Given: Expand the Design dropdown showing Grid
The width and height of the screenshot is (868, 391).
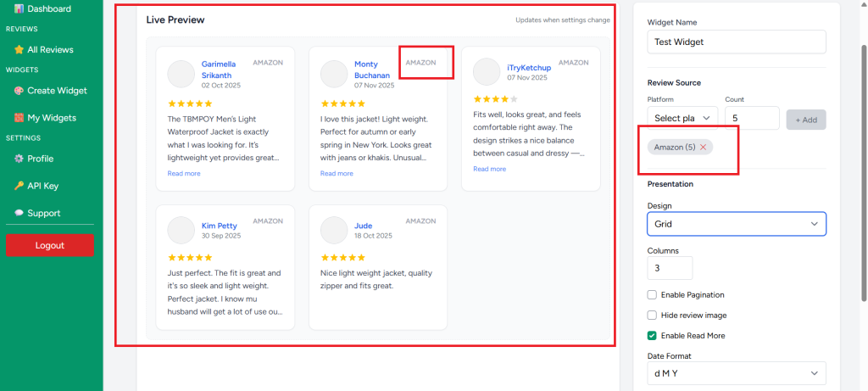Looking at the screenshot, I should point(736,224).
